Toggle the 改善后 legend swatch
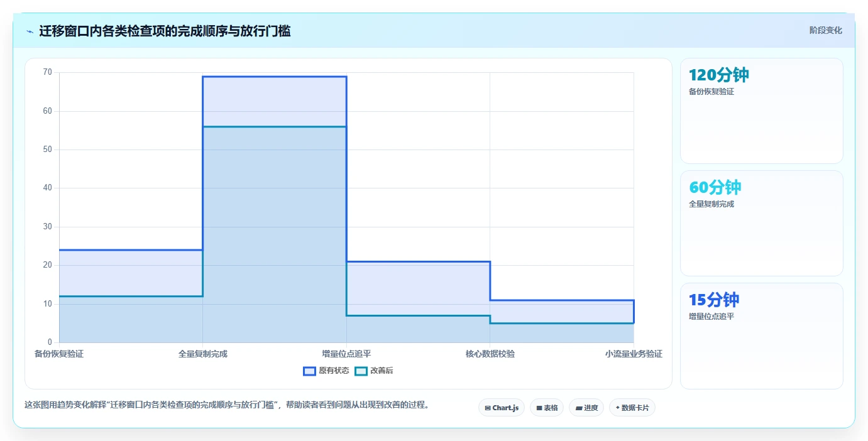The height and width of the screenshot is (441, 868). point(361,371)
